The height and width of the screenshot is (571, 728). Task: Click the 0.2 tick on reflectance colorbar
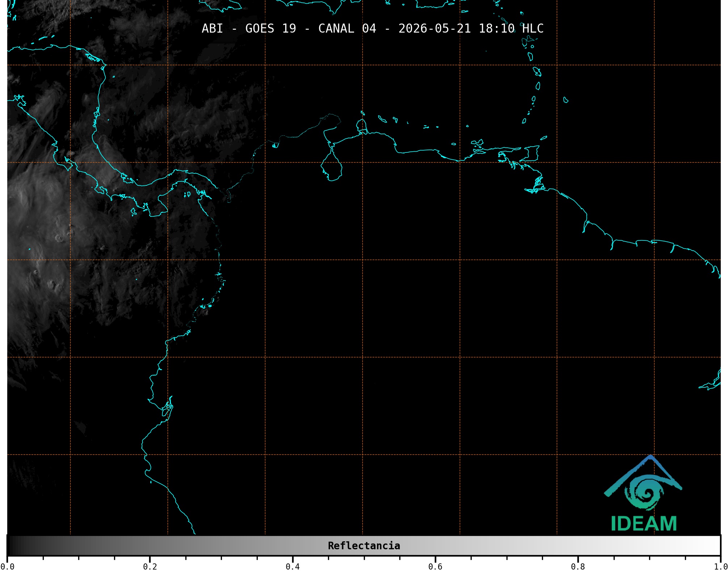tap(150, 566)
